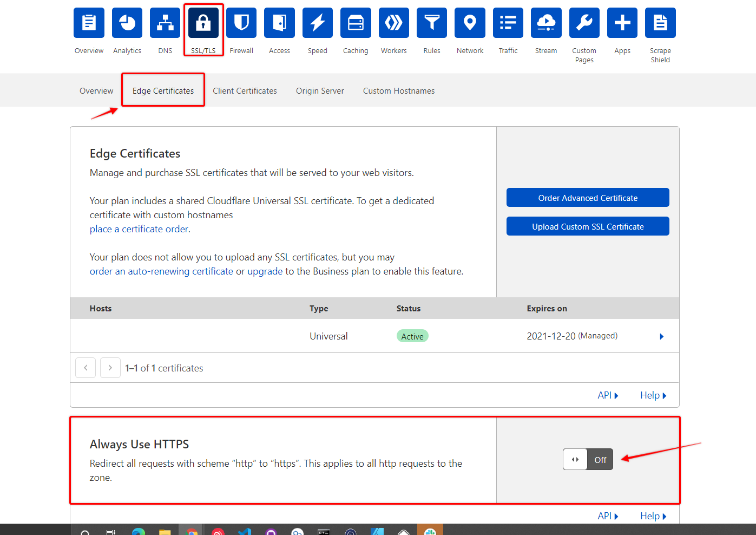Open the Caching drive icon
Screen dimensions: 756x535
pos(356,23)
